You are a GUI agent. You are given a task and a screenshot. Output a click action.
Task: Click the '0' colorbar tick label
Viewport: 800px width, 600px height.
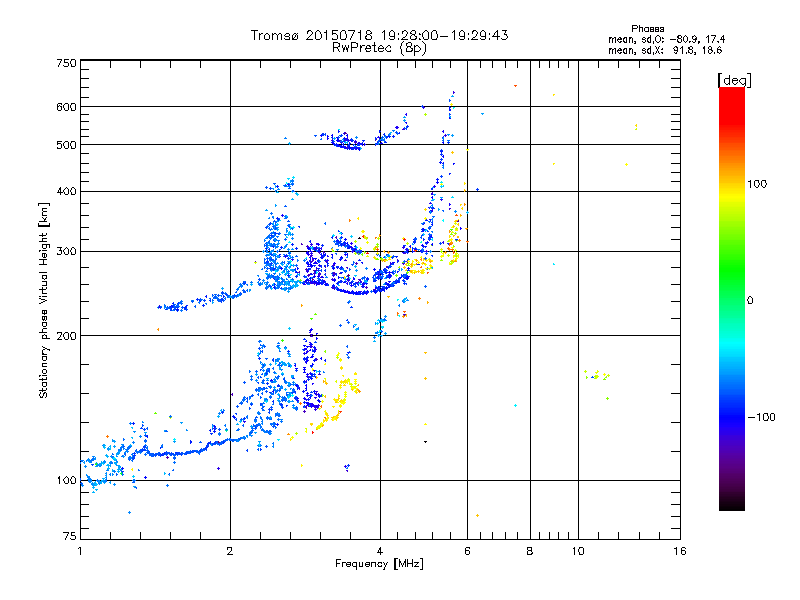[x=750, y=301]
